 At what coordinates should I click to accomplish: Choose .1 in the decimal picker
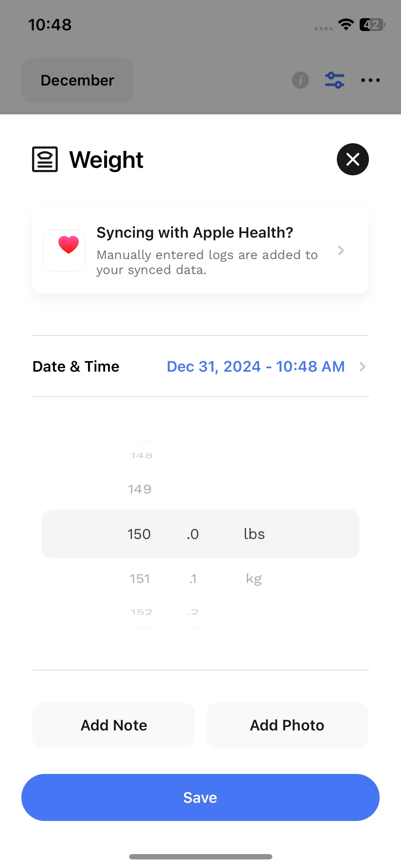coord(193,578)
